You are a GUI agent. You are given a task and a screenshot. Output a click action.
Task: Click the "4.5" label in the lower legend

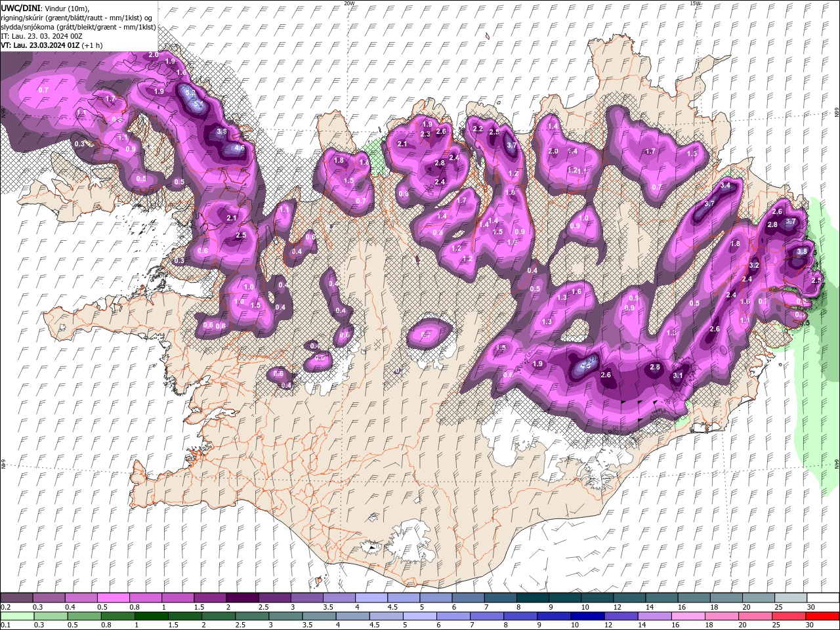point(375,625)
